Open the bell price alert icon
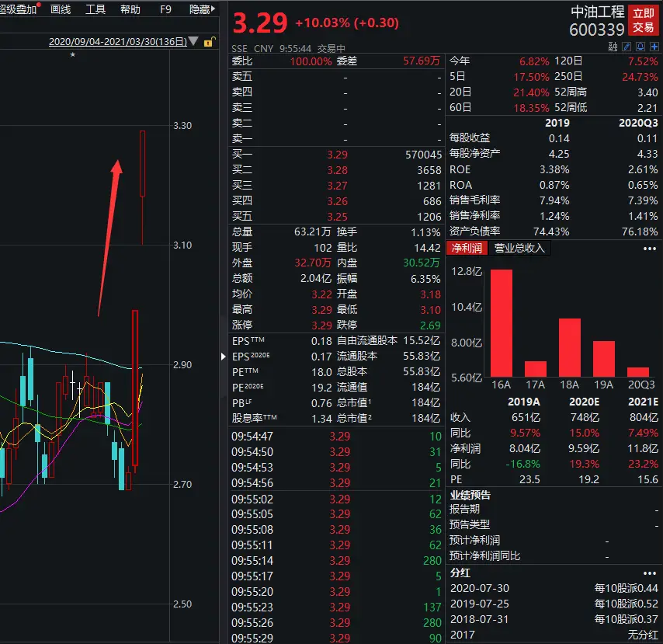 pyautogui.click(x=640, y=47)
